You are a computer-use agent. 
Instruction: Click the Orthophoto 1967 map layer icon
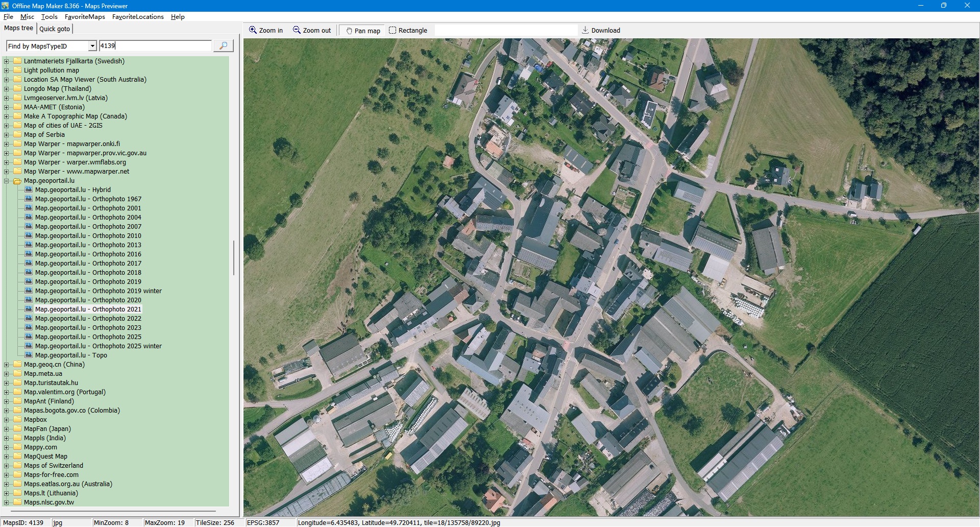29,199
